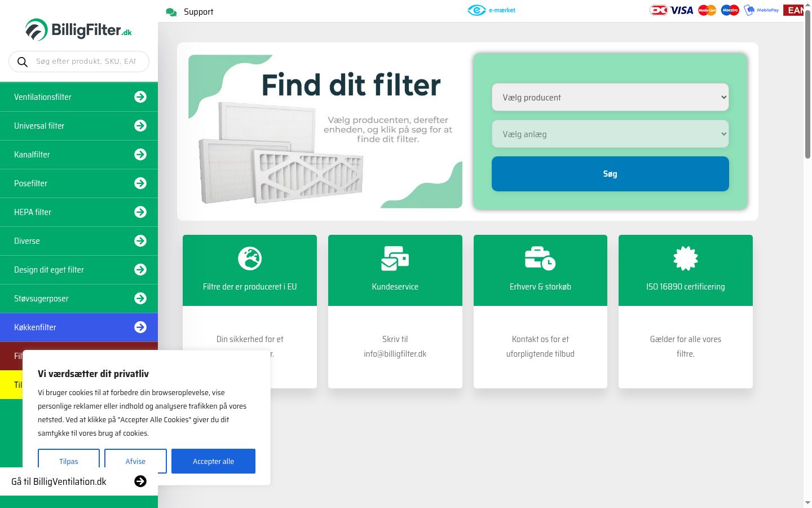Click the Tilpas cookies button
This screenshot has width=812, height=508.
pos(69,461)
